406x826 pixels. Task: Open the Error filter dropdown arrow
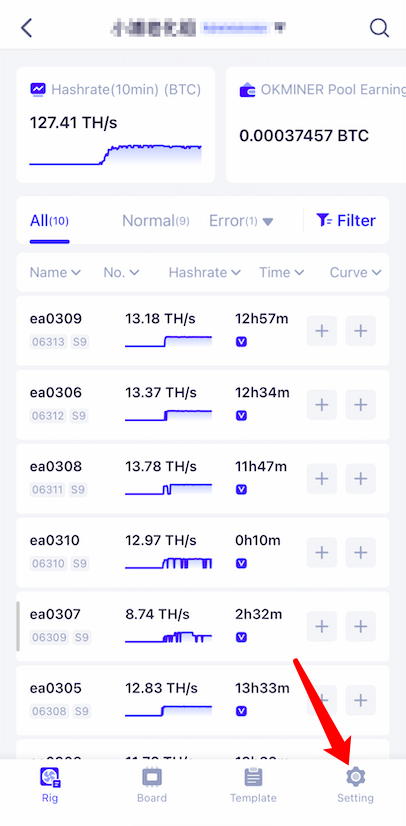pos(268,222)
